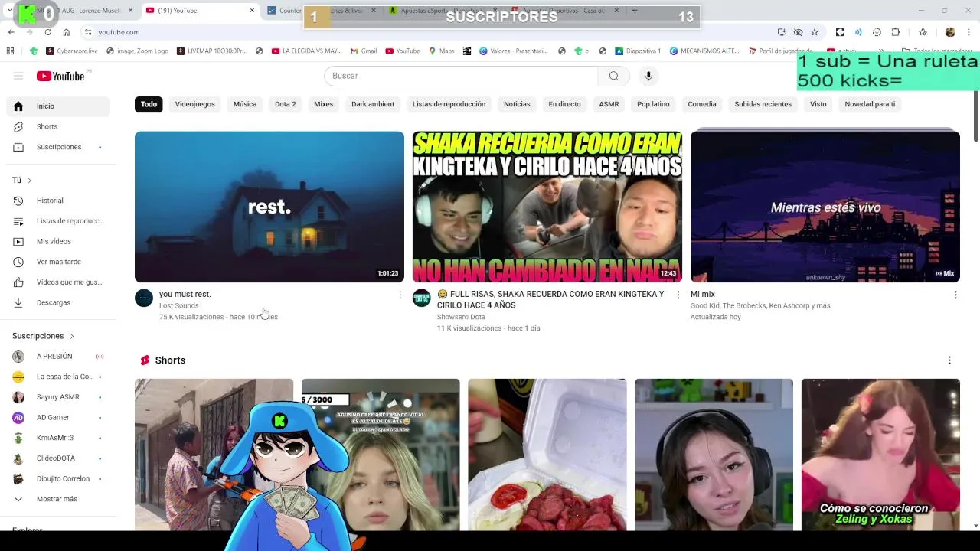980x551 pixels.
Task: Open the browser three-dot menu
Action: [x=969, y=32]
